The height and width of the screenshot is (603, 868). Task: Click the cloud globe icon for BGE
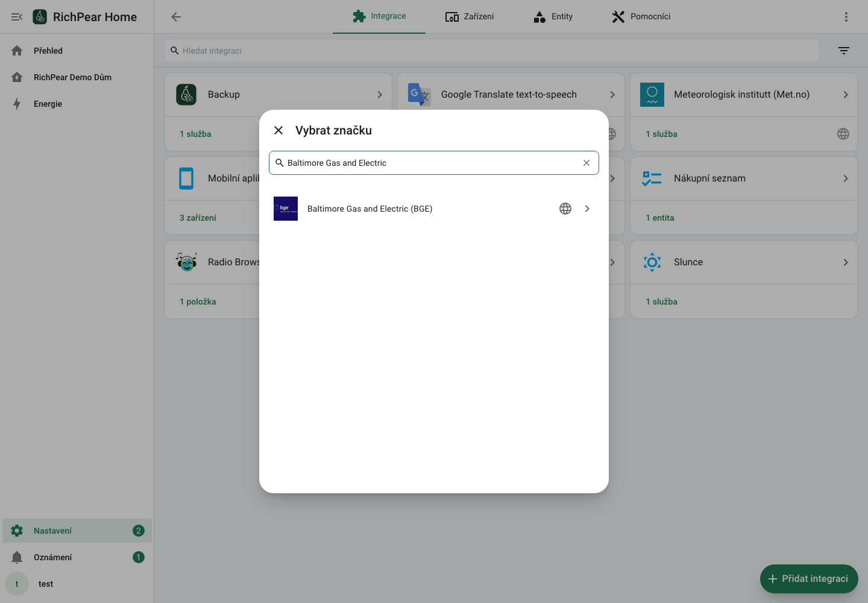click(x=565, y=209)
